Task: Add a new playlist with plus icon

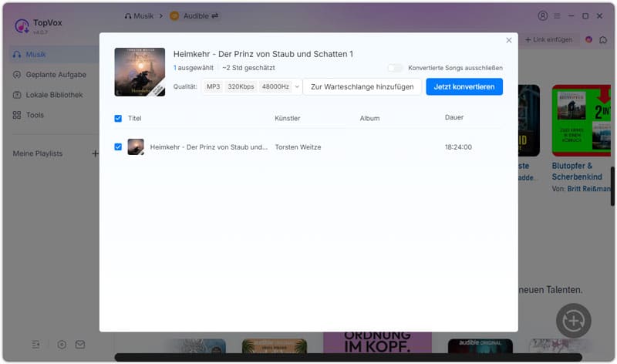Action: pos(95,153)
